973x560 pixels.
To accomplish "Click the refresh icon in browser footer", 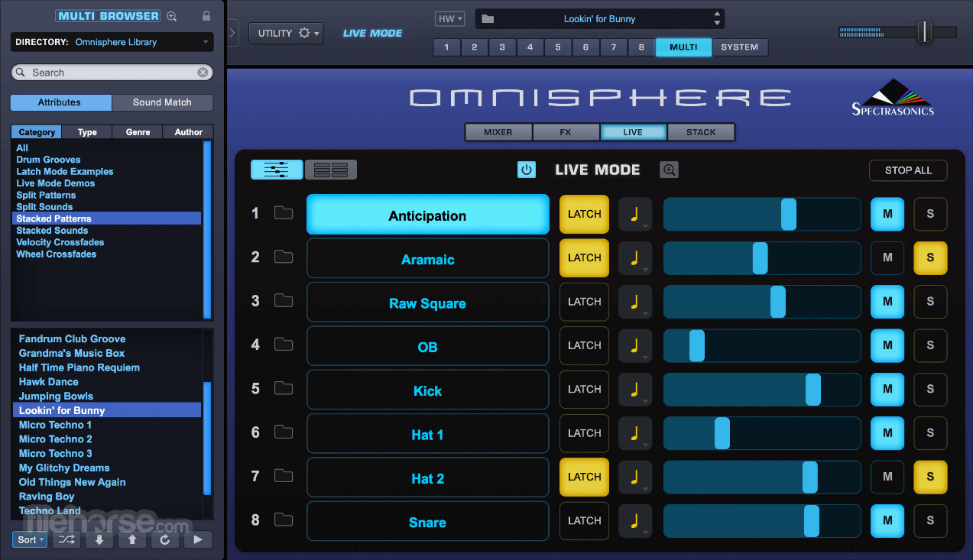I will click(x=165, y=539).
